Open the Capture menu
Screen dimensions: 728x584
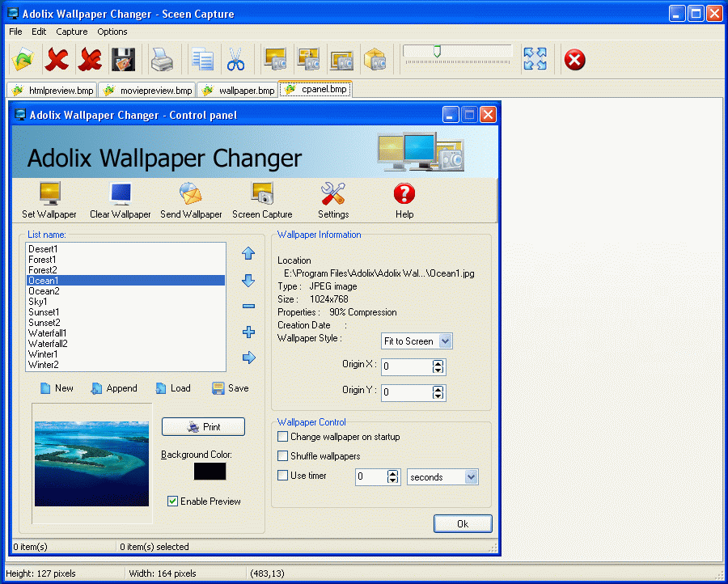click(71, 32)
